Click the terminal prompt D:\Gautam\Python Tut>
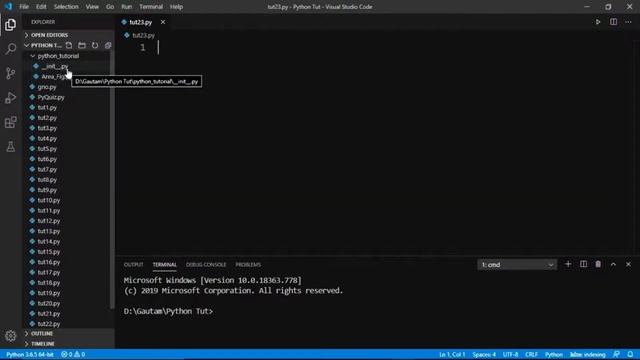 click(168, 311)
